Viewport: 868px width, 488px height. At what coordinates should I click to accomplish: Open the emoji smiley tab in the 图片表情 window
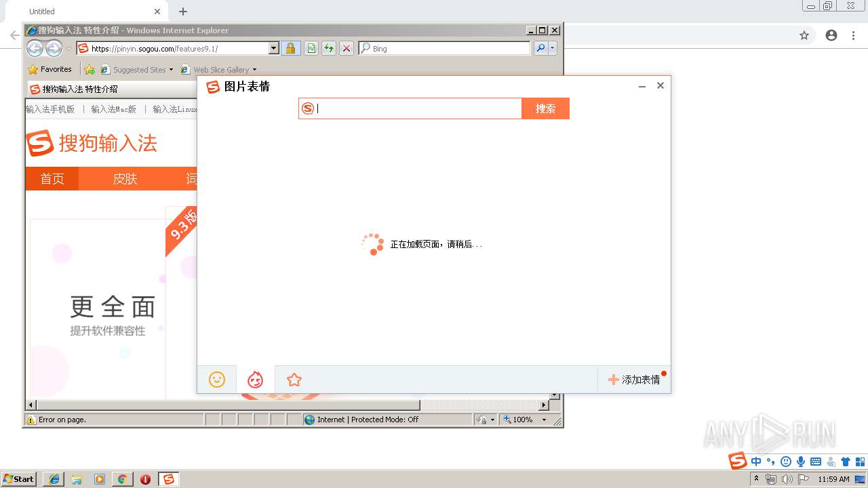pos(217,380)
